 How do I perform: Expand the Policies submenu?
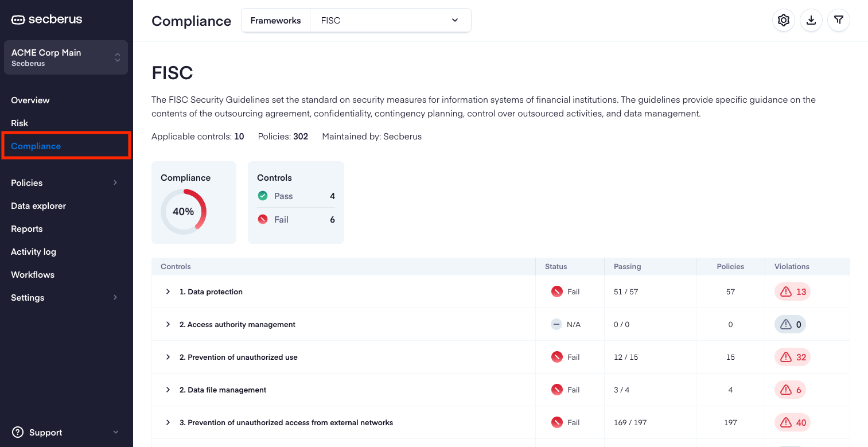tap(115, 182)
